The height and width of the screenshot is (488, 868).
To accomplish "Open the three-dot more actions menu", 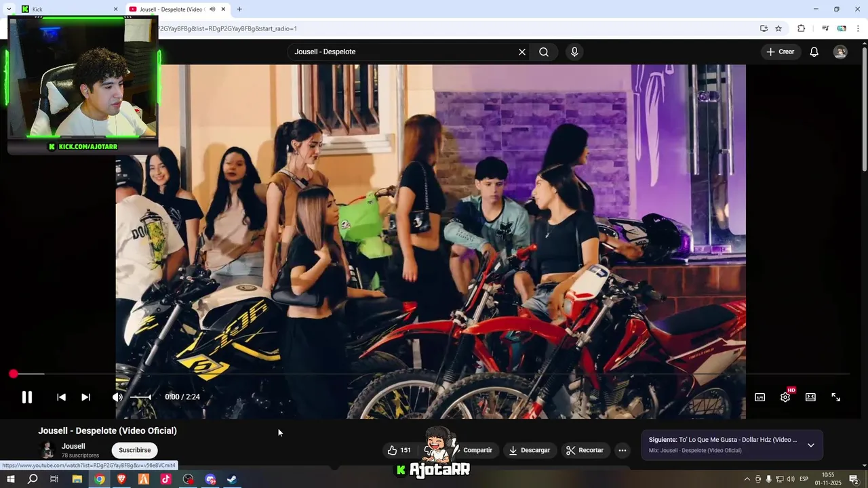I will (x=623, y=450).
